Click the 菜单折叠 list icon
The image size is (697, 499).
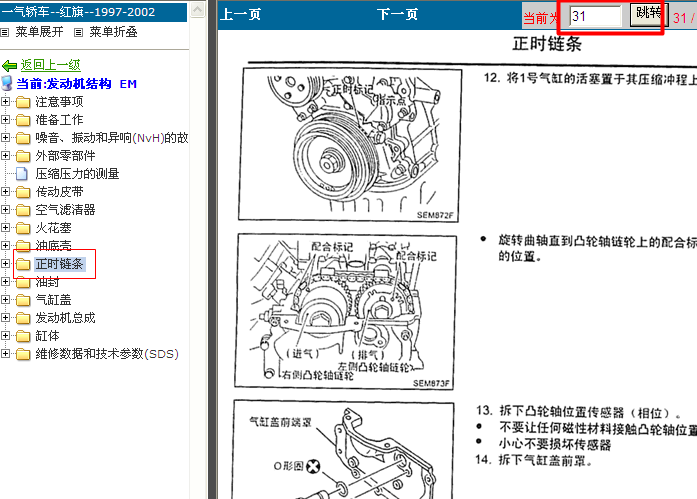[x=78, y=32]
